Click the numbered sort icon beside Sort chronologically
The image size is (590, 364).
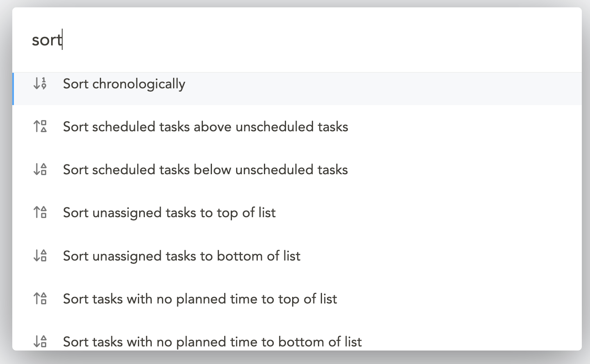tap(40, 84)
